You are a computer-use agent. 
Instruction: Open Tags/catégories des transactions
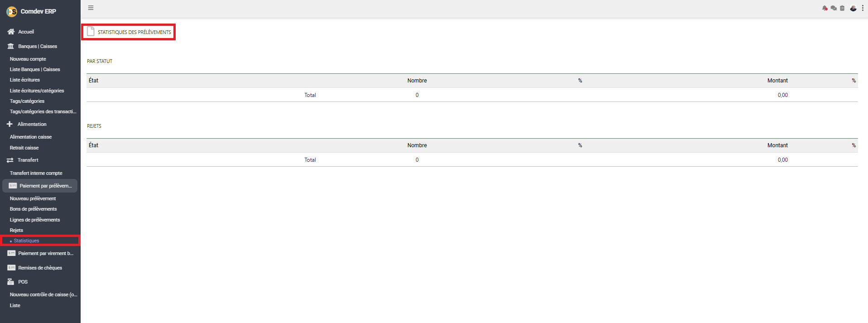tap(43, 111)
